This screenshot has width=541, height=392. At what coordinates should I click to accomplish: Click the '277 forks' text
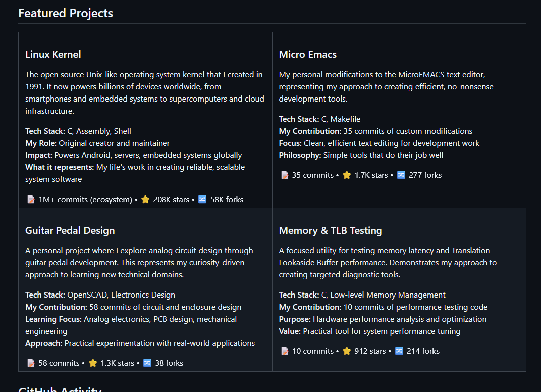(x=425, y=175)
